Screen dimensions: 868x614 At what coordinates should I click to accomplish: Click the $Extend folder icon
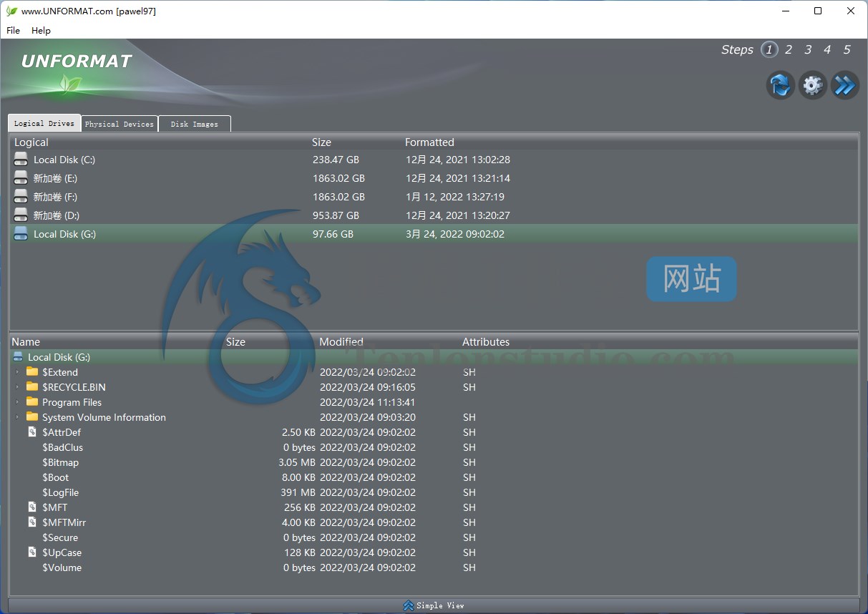tap(32, 371)
